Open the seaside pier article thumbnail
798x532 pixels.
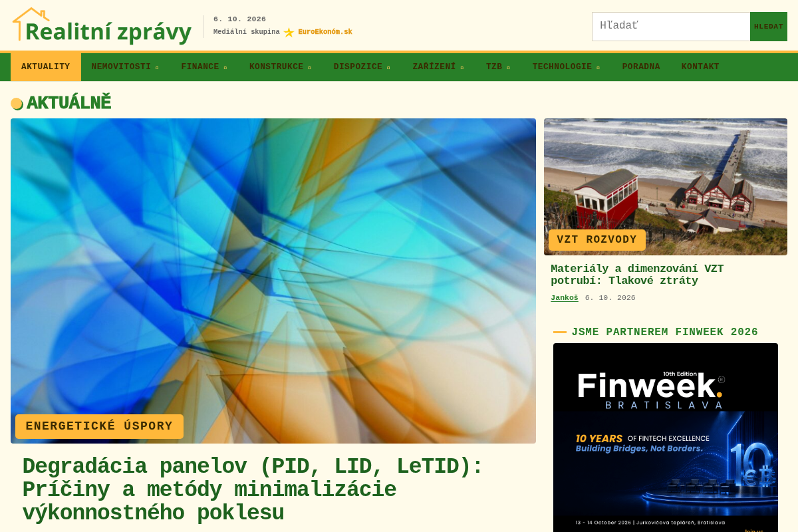click(x=666, y=187)
